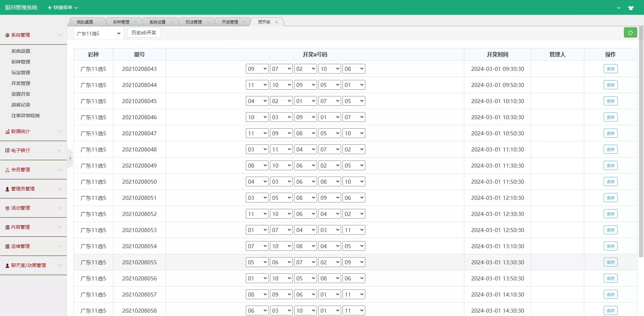Click the gear icon beside 系统管理
The image size is (644, 316).
tap(7, 35)
